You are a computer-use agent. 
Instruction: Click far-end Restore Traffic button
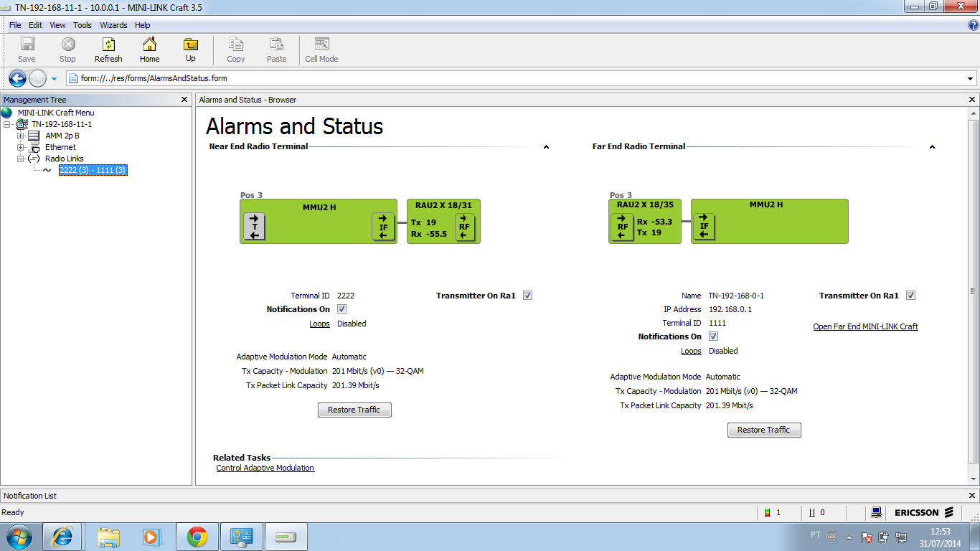click(764, 430)
